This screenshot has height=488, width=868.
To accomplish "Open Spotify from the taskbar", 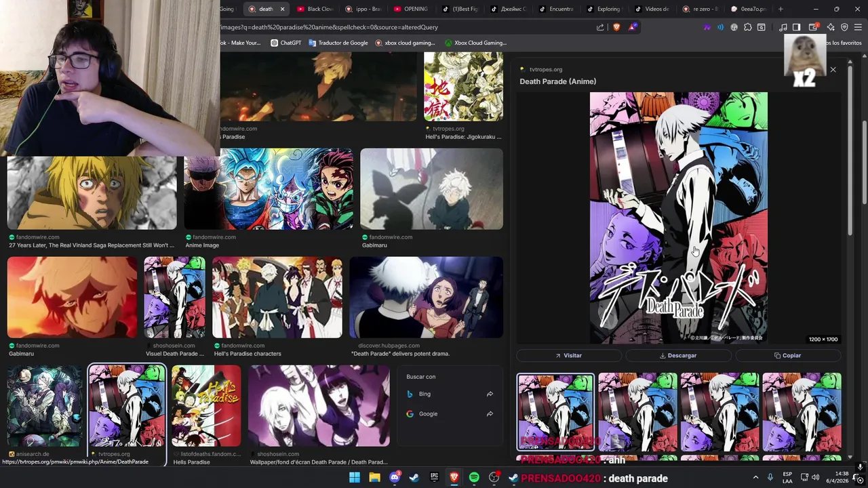I will coord(474,478).
